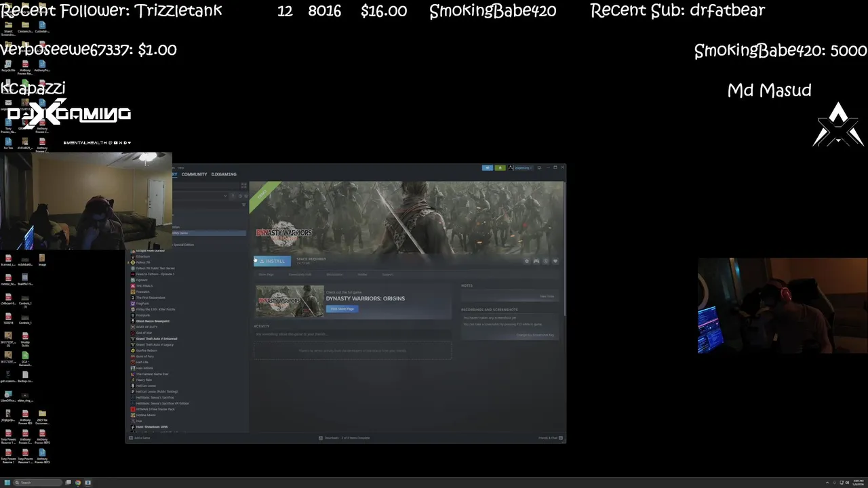Switch to the Support tab

pyautogui.click(x=387, y=274)
